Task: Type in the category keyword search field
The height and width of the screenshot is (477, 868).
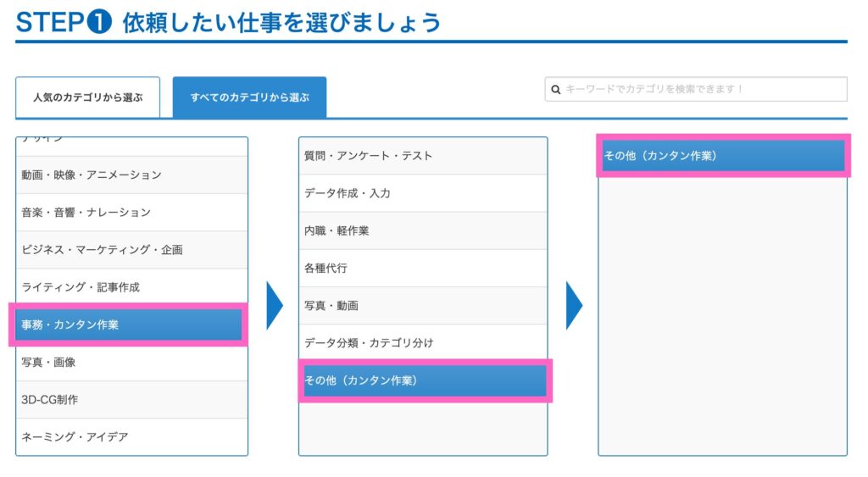Action: tap(704, 89)
